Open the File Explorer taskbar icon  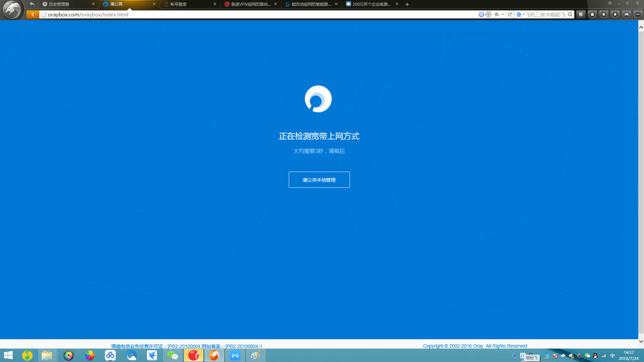(x=47, y=355)
